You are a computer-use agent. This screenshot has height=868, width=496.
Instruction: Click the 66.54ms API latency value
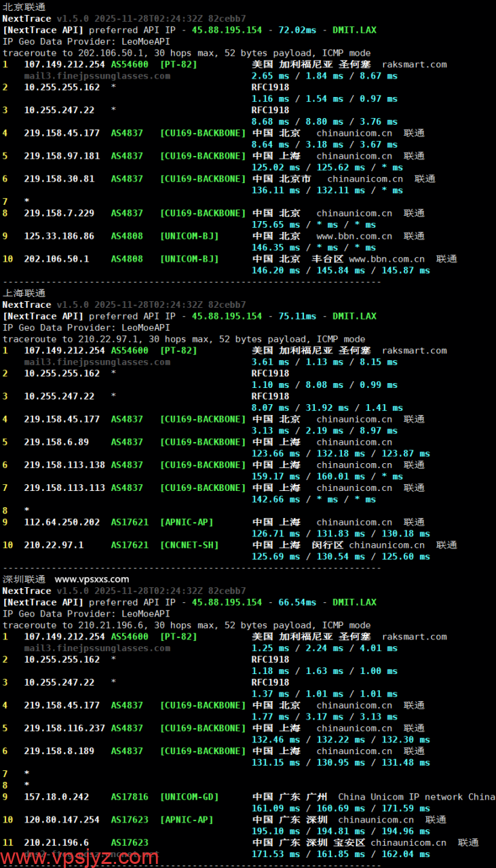tap(298, 602)
